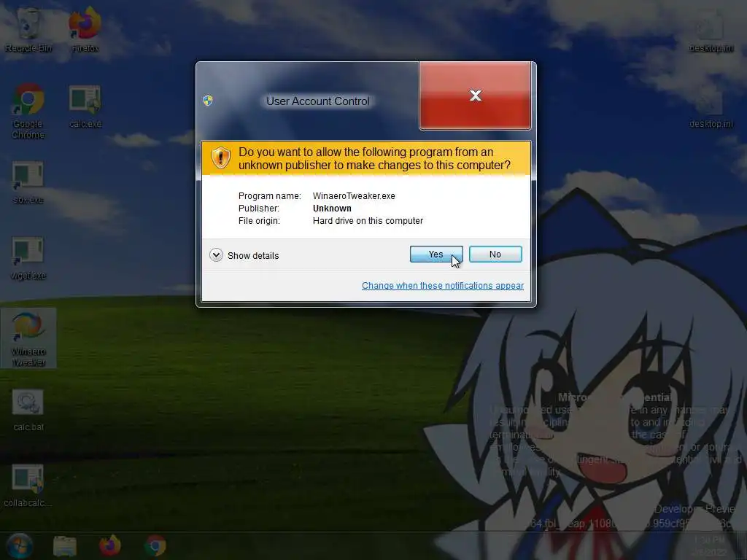The image size is (747, 560).
Task: Click Hard drive on this computer text
Action: point(368,220)
